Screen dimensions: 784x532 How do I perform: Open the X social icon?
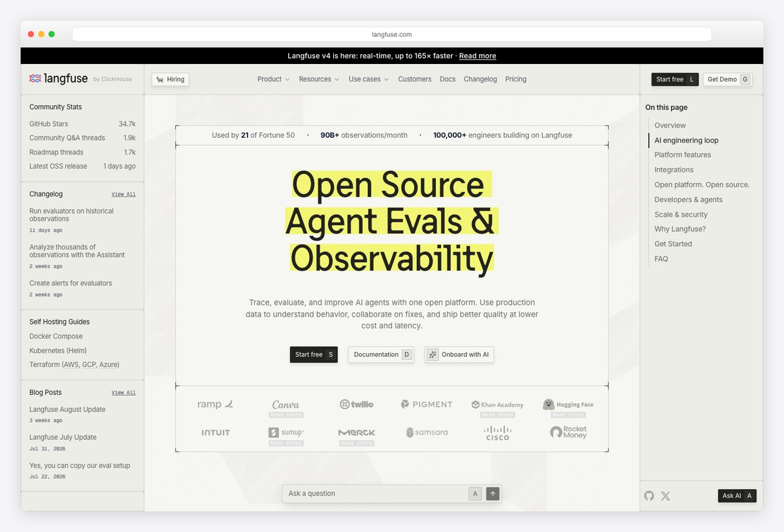pos(665,495)
